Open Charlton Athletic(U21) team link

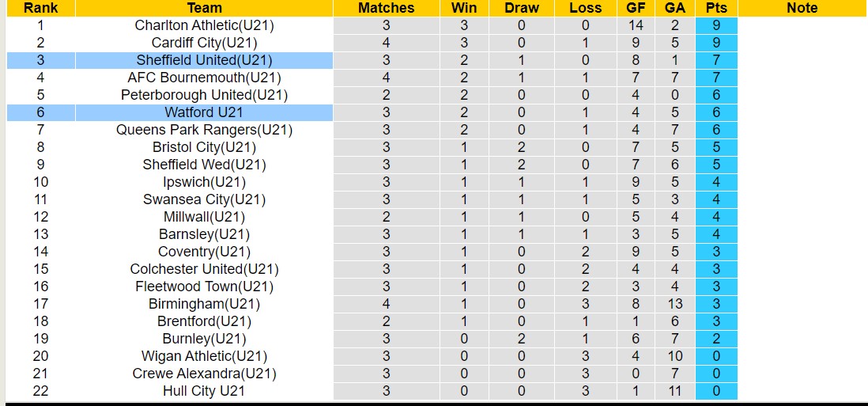204,25
